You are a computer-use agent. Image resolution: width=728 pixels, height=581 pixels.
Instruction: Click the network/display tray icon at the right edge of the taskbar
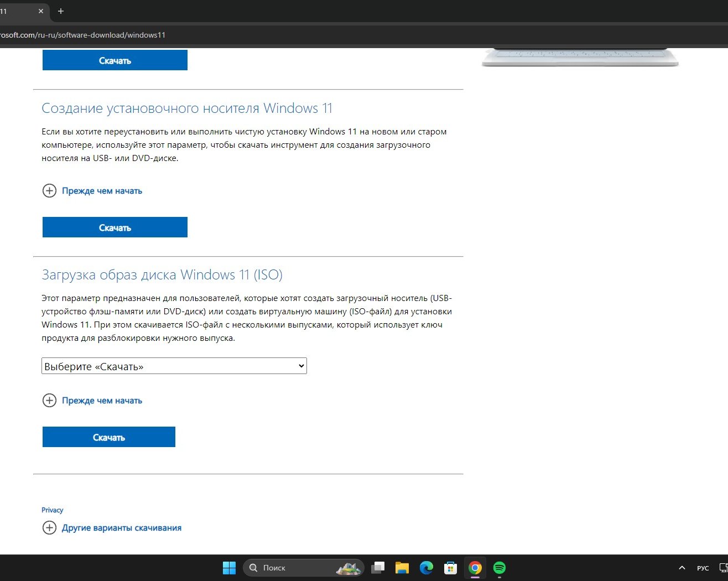pos(723,568)
